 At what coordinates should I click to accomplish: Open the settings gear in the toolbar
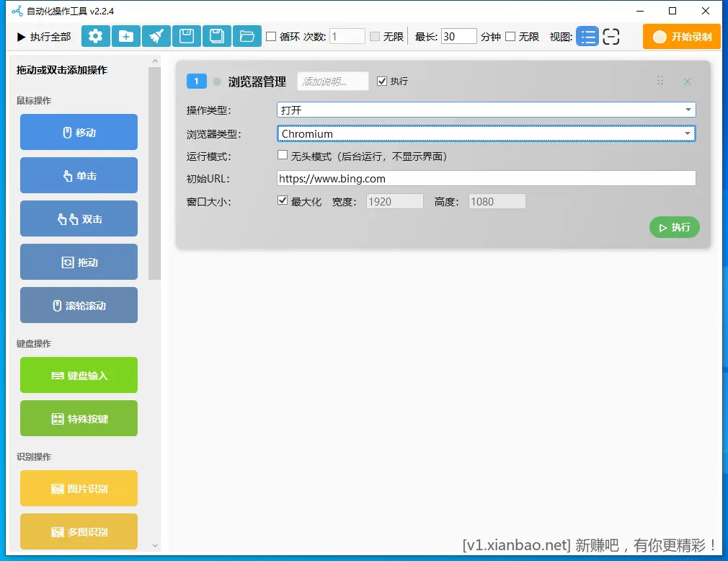point(95,35)
